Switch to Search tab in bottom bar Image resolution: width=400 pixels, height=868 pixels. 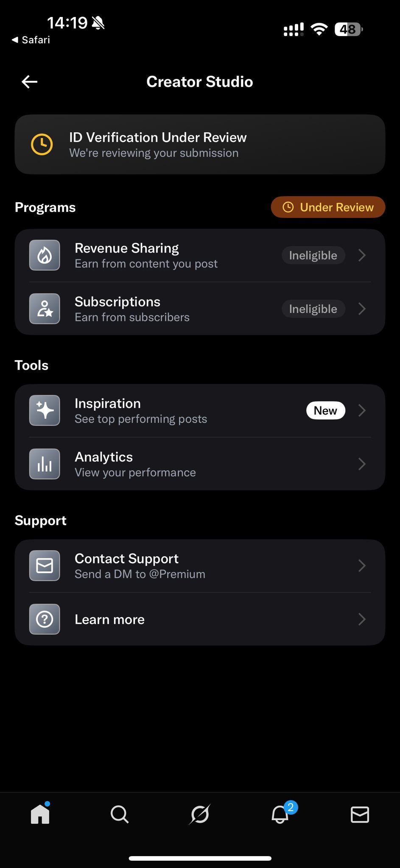(120, 814)
